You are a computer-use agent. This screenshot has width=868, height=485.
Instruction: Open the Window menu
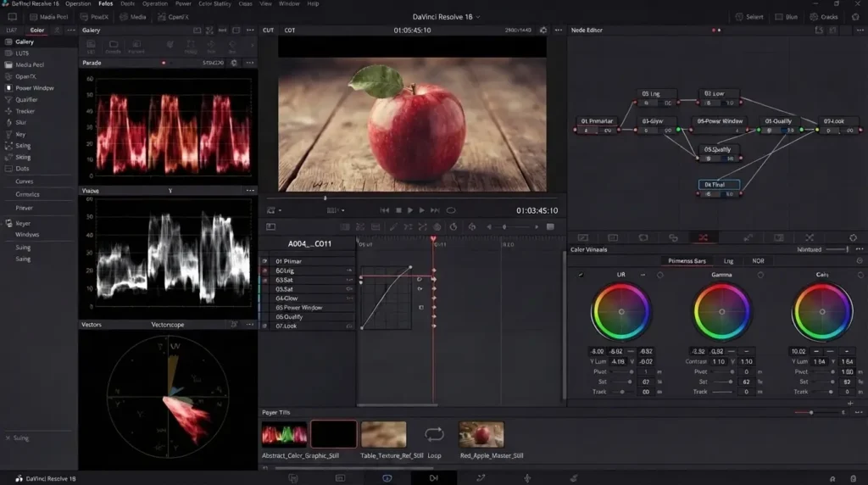[289, 4]
